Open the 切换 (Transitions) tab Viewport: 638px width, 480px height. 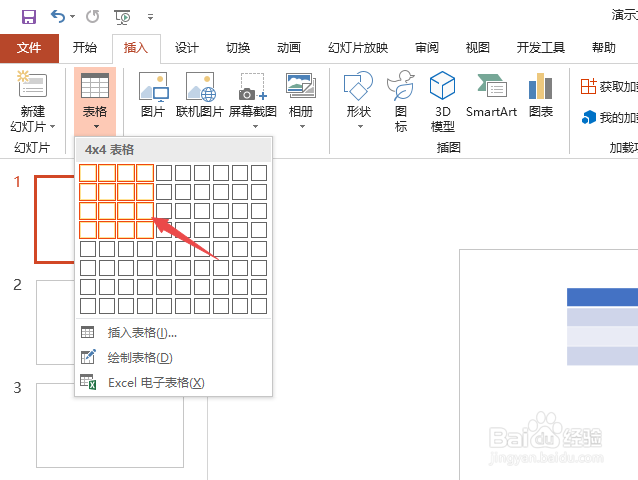pos(238,48)
